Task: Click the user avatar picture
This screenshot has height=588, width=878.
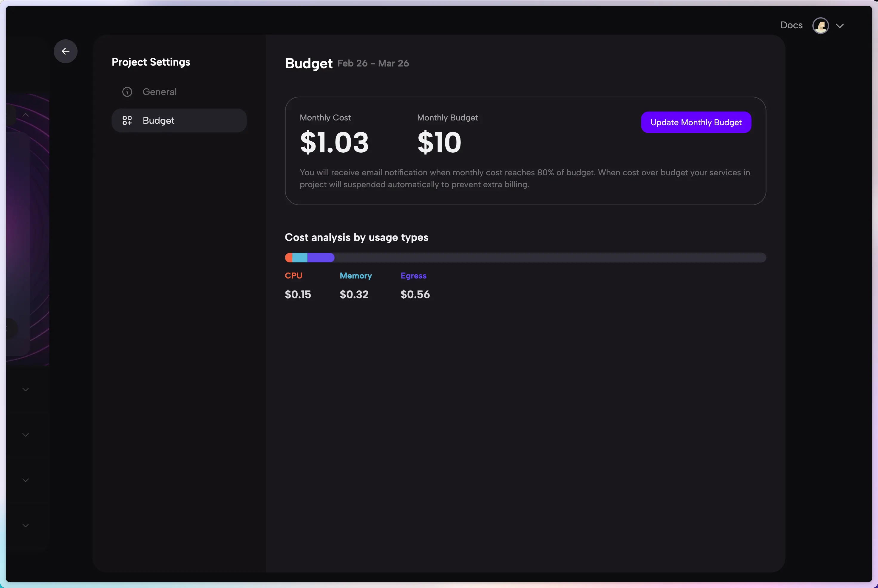Action: [x=820, y=26]
